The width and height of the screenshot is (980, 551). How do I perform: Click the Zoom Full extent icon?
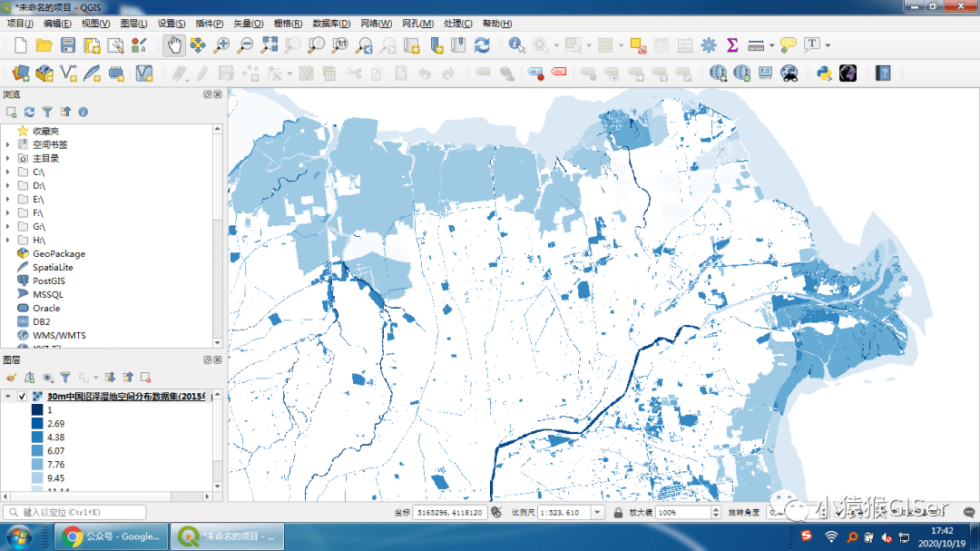pyautogui.click(x=269, y=44)
